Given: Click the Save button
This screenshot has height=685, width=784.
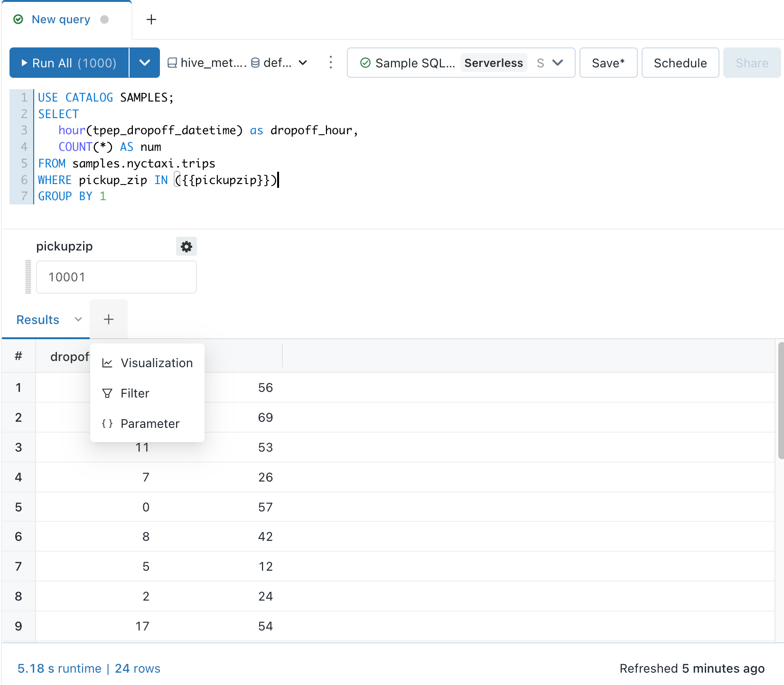Looking at the screenshot, I should pyautogui.click(x=608, y=63).
